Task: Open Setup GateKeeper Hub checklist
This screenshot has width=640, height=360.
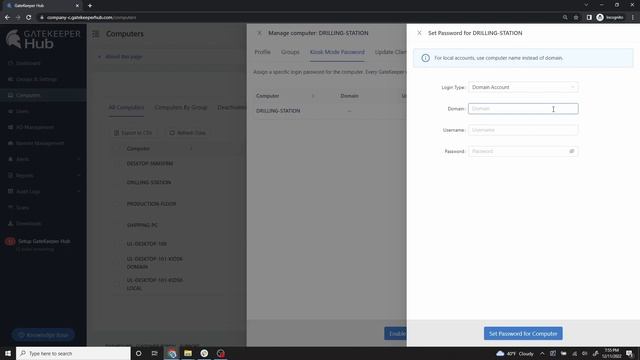Action: pyautogui.click(x=38, y=244)
